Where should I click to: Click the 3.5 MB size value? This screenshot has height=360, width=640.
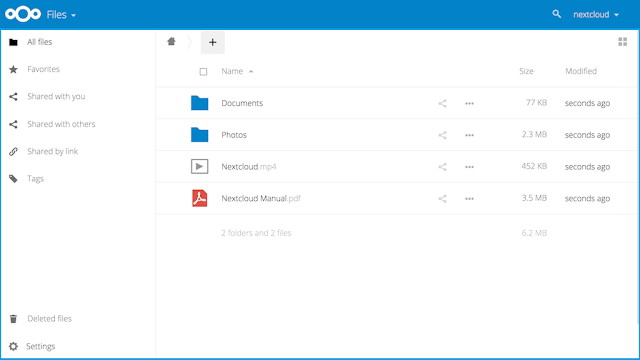click(534, 198)
